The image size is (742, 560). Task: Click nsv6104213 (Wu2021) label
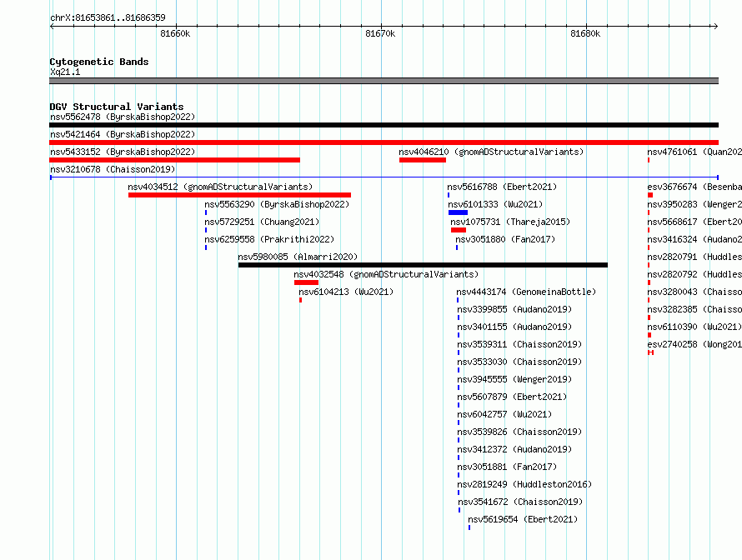tap(346, 292)
